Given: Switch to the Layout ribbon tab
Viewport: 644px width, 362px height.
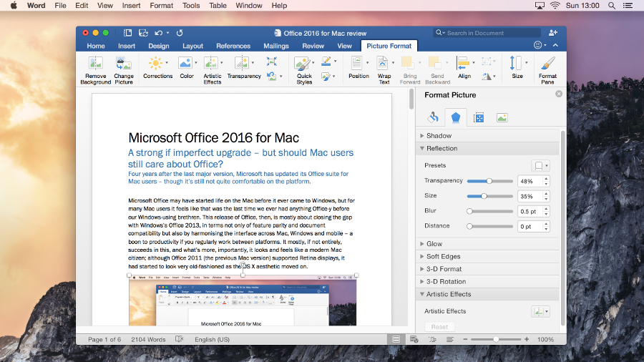Looking at the screenshot, I should click(x=192, y=46).
